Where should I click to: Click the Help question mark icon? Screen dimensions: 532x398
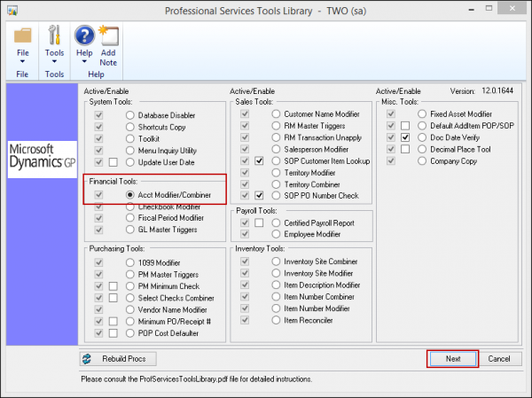(84, 35)
